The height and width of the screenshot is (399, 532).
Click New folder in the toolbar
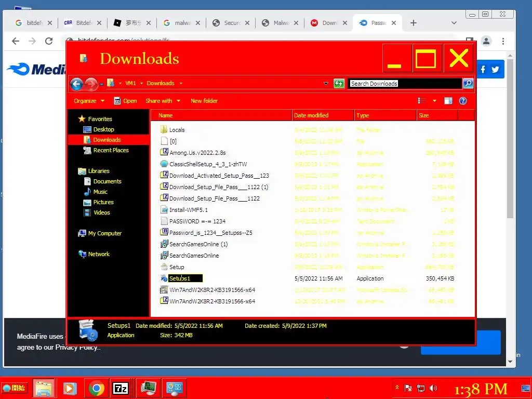click(204, 101)
